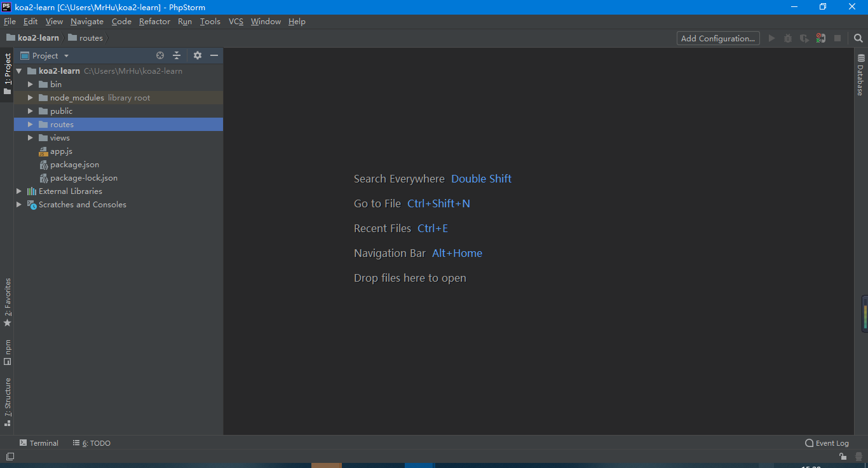Select app.js in project tree
This screenshot has height=468, width=868.
[118, 151]
